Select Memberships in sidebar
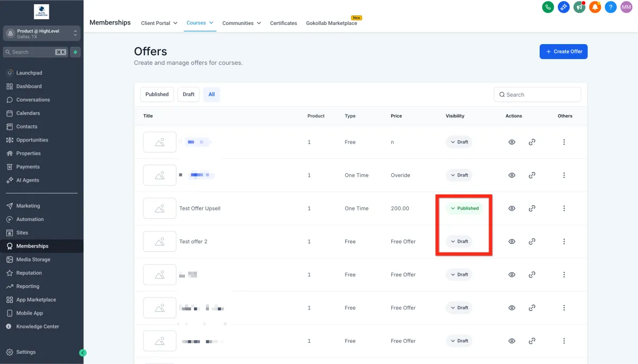The height and width of the screenshot is (364, 638). click(x=42, y=246)
